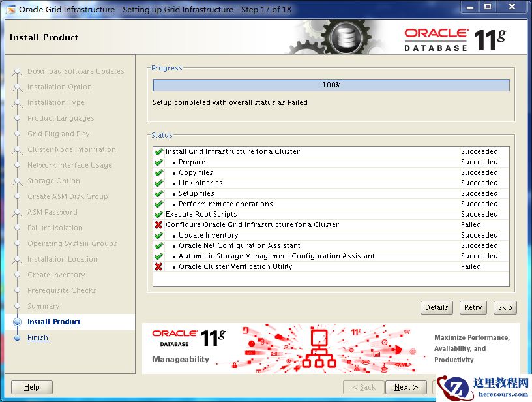Click the Next button
The height and width of the screenshot is (402, 532).
point(406,387)
